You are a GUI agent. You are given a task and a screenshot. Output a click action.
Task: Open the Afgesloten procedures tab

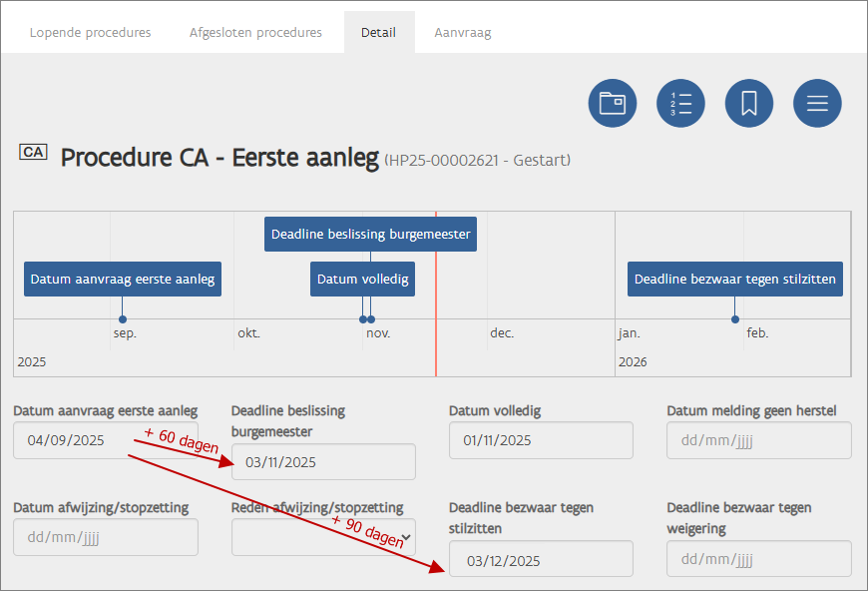(x=255, y=32)
